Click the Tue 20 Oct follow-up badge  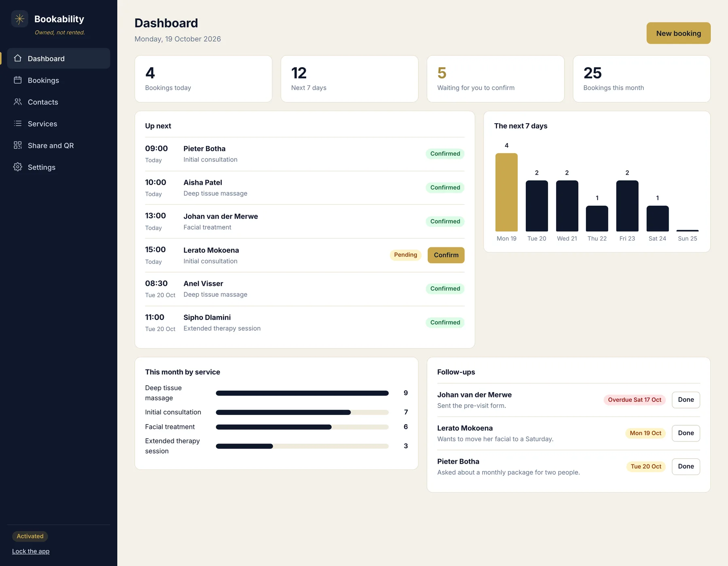coord(646,467)
